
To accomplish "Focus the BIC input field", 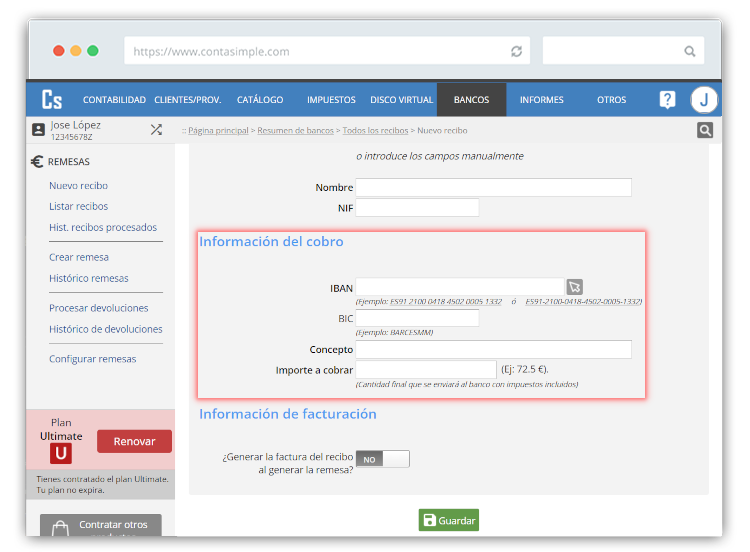I will (417, 318).
